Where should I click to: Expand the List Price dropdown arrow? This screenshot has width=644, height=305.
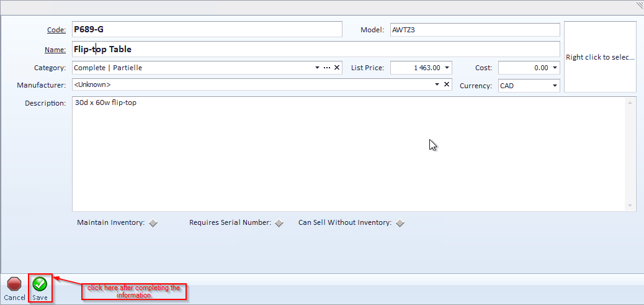(447, 68)
